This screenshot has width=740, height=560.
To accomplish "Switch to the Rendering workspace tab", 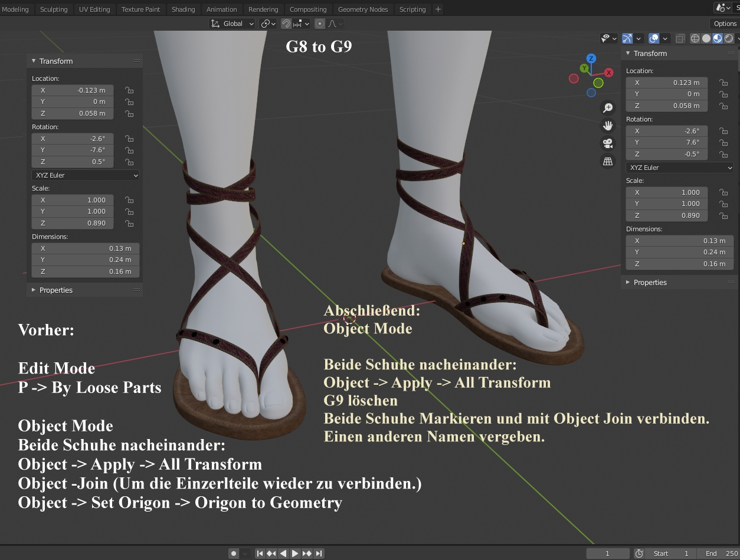I will coord(263,9).
